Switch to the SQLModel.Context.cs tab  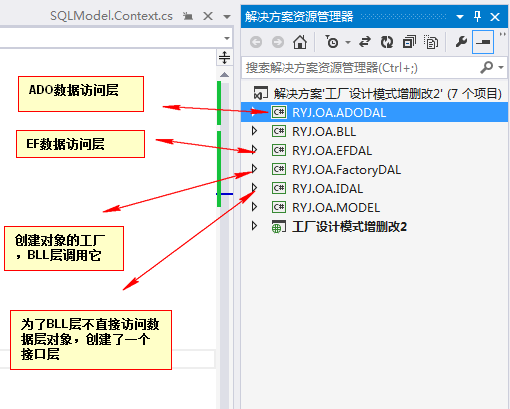(x=111, y=16)
